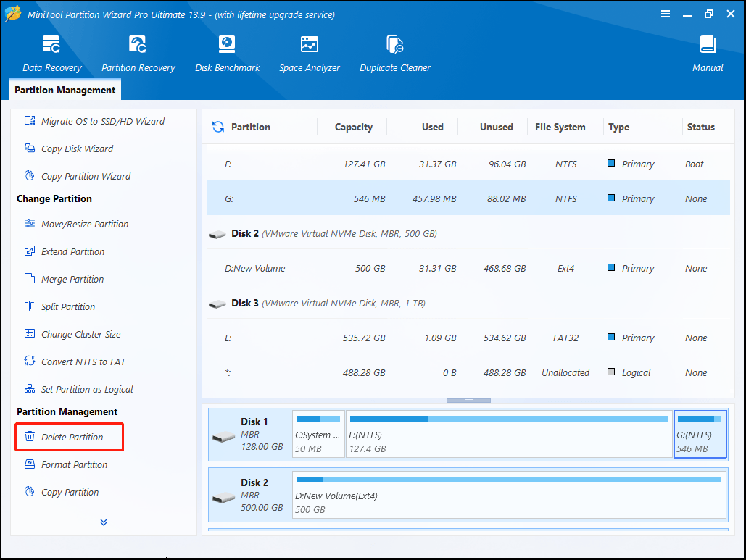The width and height of the screenshot is (746, 560).
Task: Sort by the Unused column header
Action: [x=496, y=127]
